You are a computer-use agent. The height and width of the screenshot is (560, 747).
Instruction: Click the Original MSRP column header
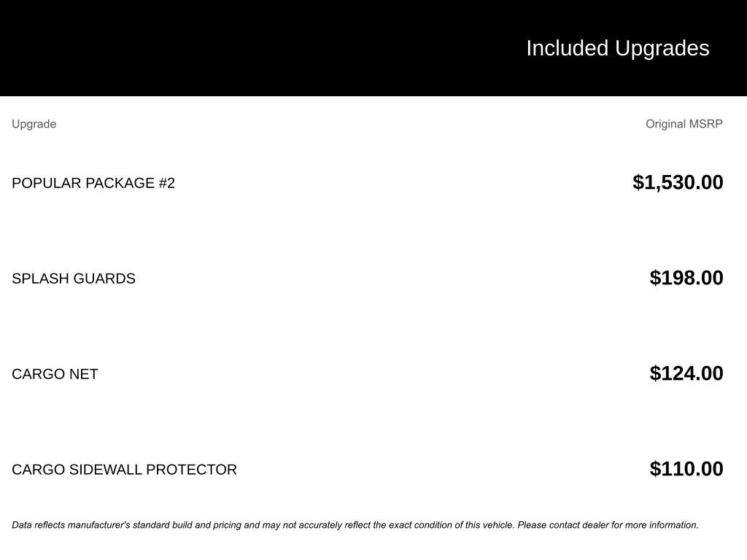pos(684,124)
